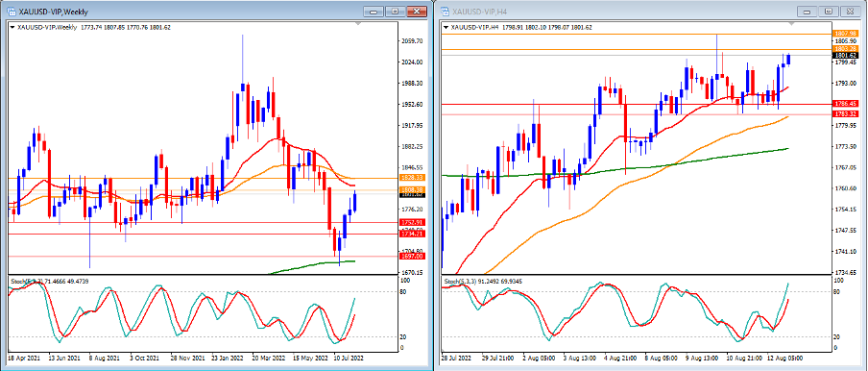The image size is (868, 371).
Task: Click the 3 Oct 2021 date on Weekly time axis
Action: (144, 359)
